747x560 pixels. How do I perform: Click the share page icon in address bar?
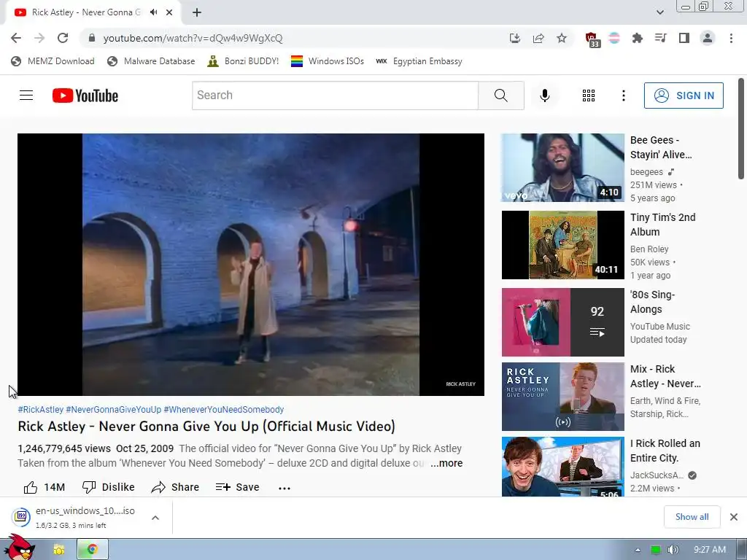pos(538,38)
